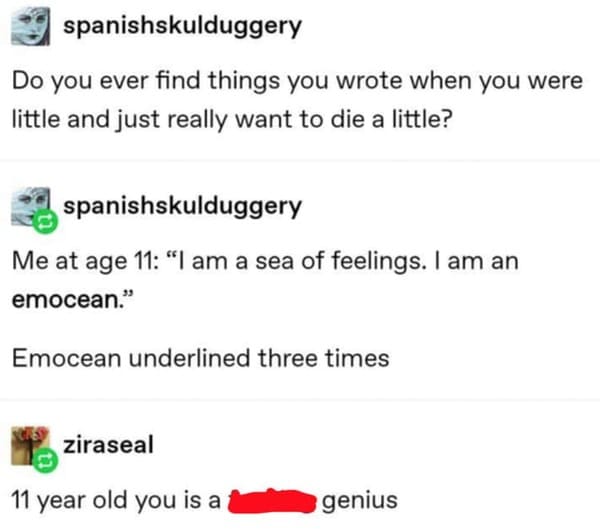
Task: Open the ziraseal username link
Action: coord(108,444)
